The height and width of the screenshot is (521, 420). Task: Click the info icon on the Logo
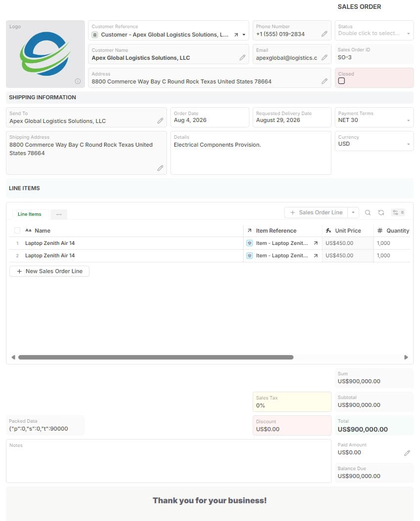[78, 81]
